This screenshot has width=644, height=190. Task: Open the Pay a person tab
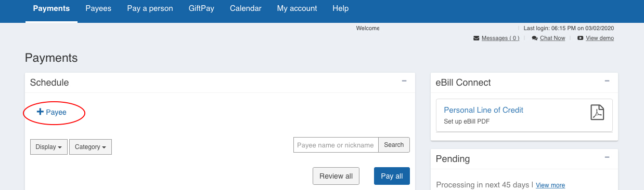(150, 9)
